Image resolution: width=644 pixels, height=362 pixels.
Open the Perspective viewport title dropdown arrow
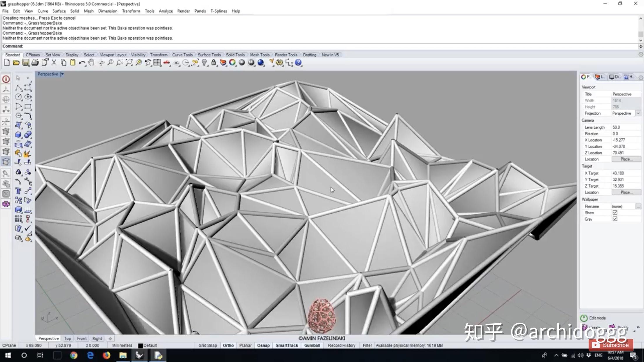(x=62, y=74)
